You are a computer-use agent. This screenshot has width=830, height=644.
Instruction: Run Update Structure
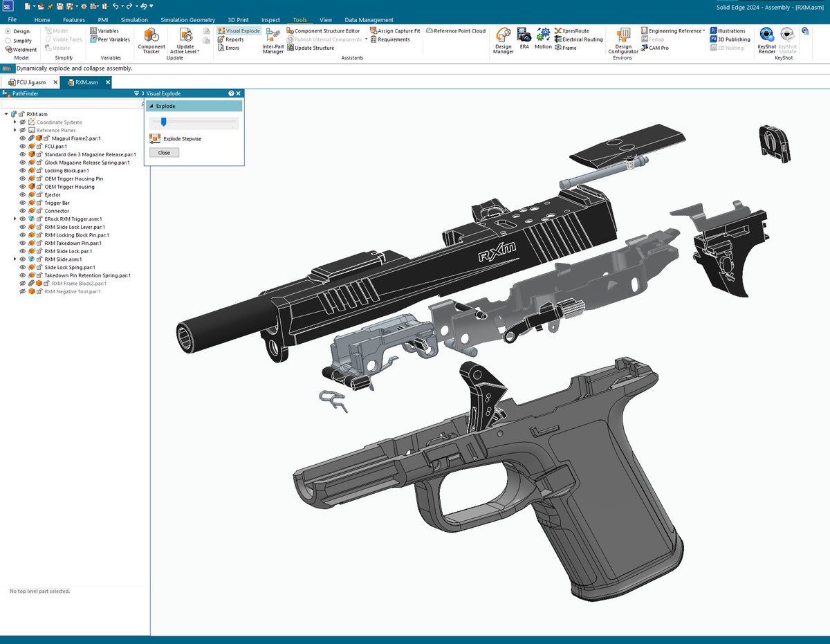coord(311,48)
